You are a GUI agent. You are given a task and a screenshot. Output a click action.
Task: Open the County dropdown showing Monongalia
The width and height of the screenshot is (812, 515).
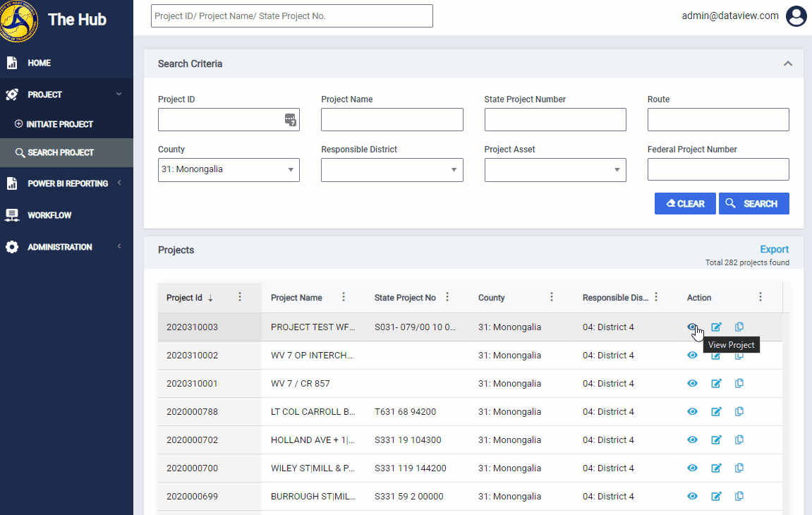[x=229, y=170]
